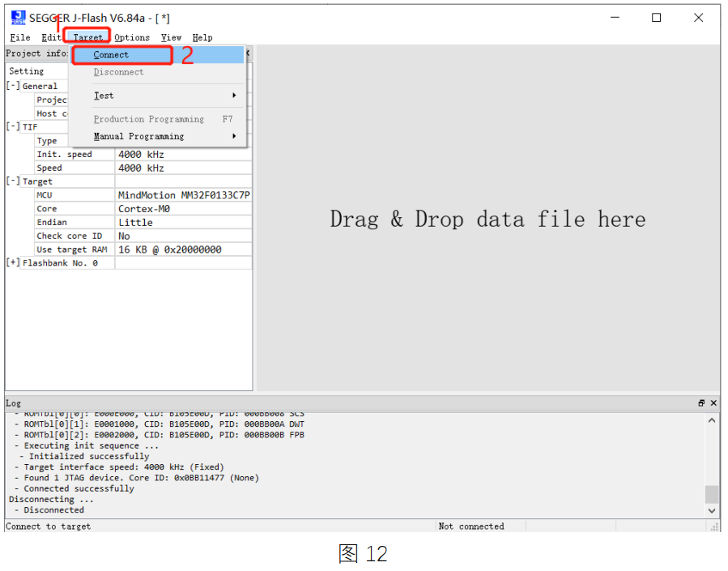Open the Options menu
This screenshot has width=728, height=571.
pyautogui.click(x=132, y=37)
